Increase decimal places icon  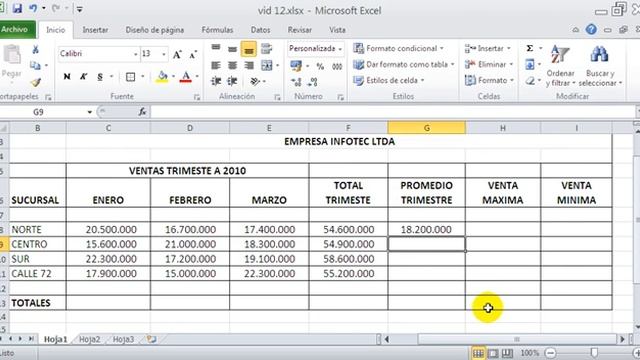click(x=296, y=82)
